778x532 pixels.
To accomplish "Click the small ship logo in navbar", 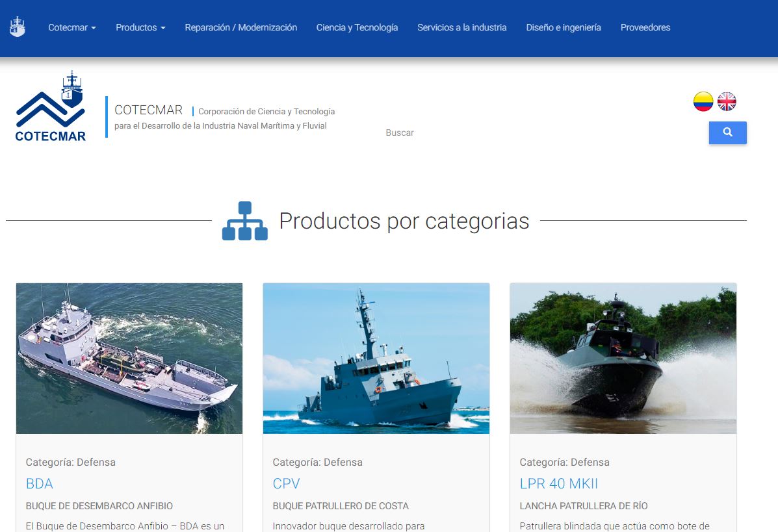I will (17, 27).
